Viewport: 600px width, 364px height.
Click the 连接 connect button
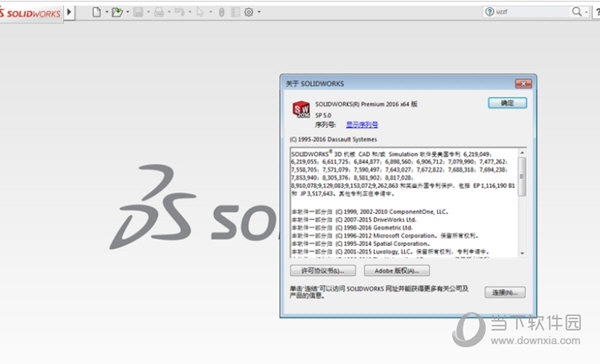pyautogui.click(x=505, y=292)
